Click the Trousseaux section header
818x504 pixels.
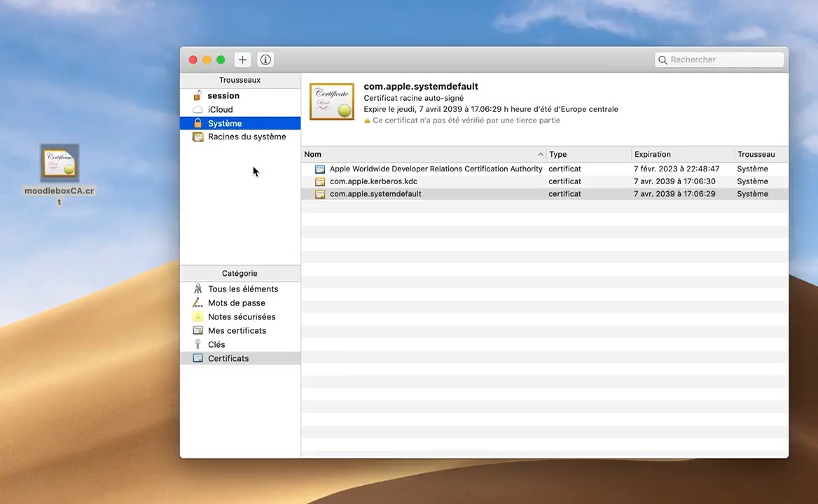tap(240, 80)
